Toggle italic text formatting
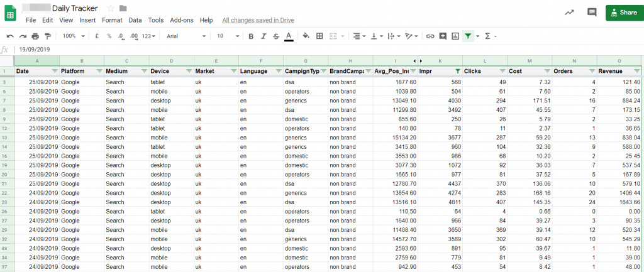This screenshot has height=272, width=644. [x=264, y=36]
